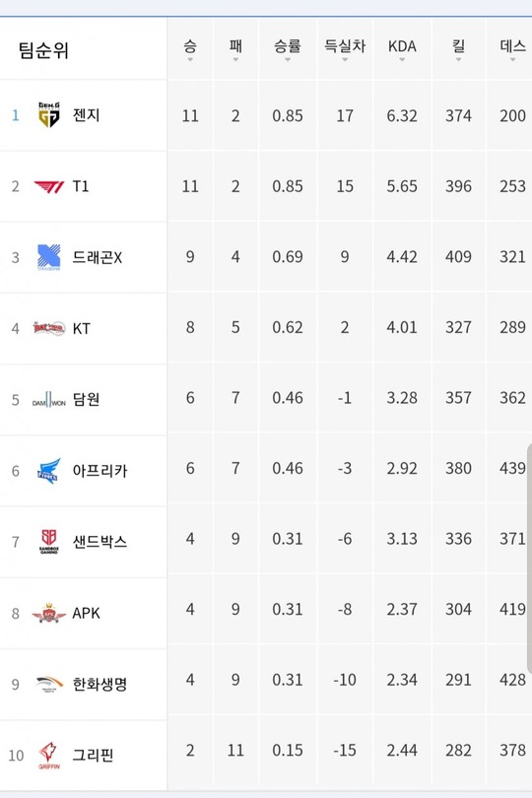Sort by 승 column arrow
The width and height of the screenshot is (532, 798).
point(190,60)
